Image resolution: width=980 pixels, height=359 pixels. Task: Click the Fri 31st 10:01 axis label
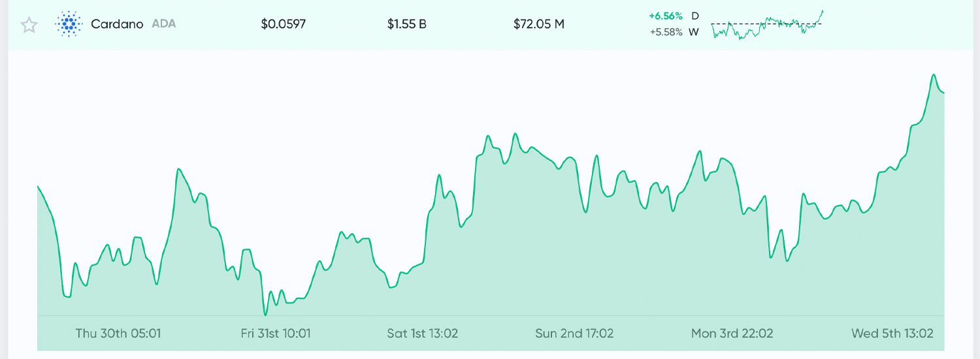[x=276, y=333]
